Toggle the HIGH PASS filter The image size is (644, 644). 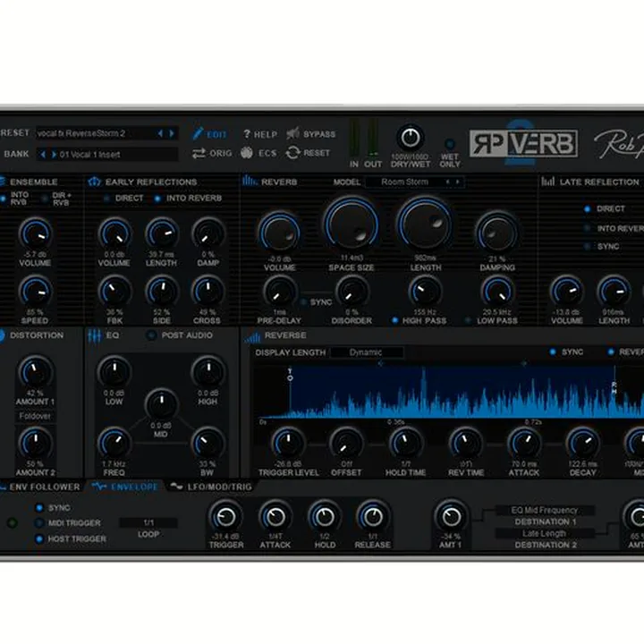pos(394,320)
